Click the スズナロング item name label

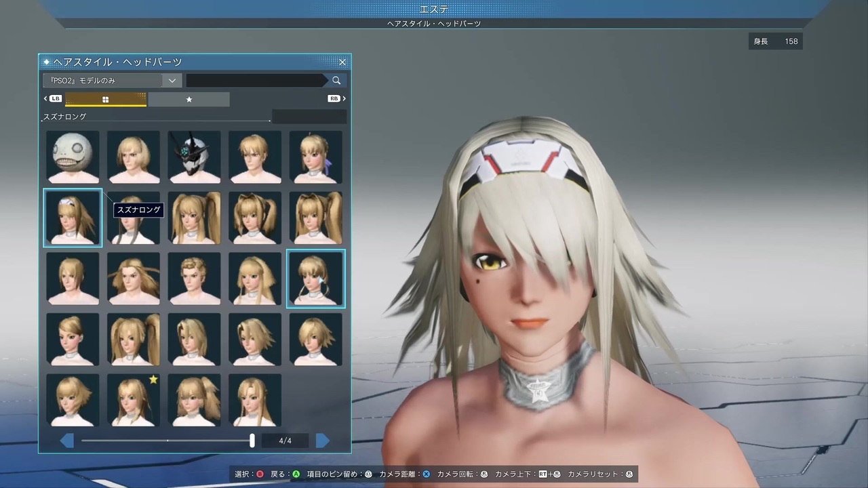pos(64,117)
